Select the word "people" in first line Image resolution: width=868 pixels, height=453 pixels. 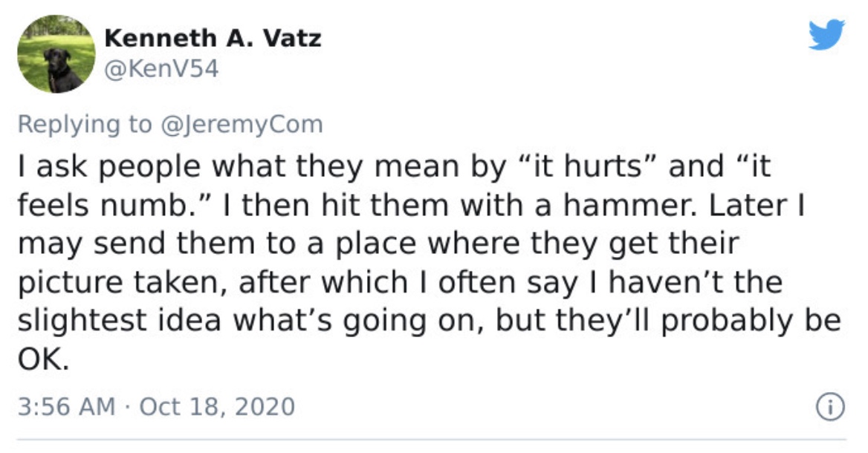(149, 167)
